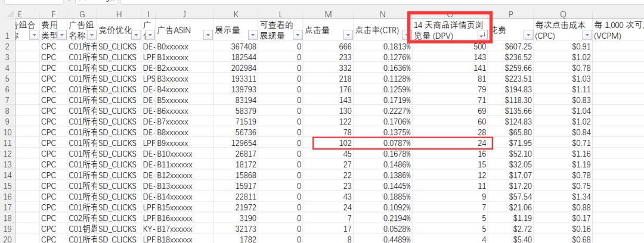This screenshot has width=644, height=243.
Task: Select row 15 header
Action: pyautogui.click(x=7, y=186)
